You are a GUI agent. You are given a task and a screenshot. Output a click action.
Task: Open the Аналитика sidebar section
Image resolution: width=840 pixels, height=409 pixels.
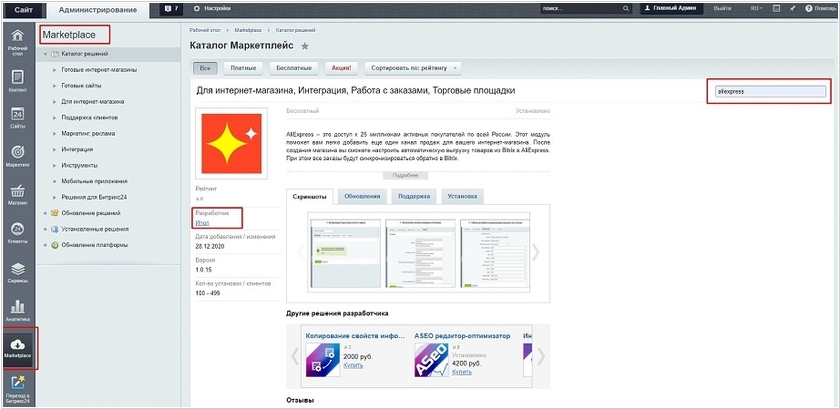(18, 310)
